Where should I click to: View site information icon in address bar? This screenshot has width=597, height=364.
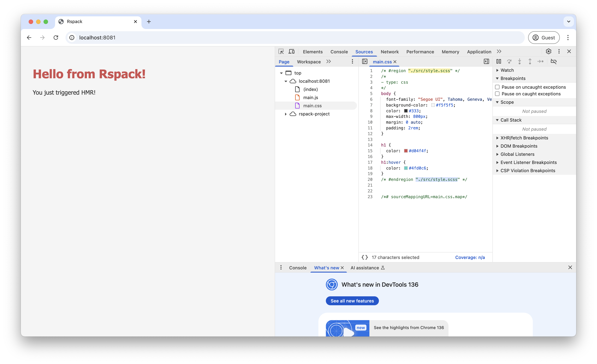pos(72,38)
